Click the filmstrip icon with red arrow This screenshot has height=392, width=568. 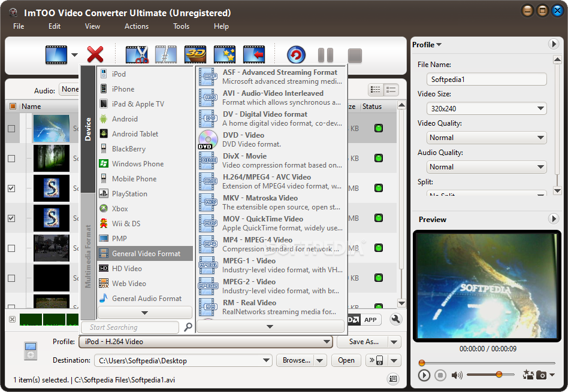254,55
